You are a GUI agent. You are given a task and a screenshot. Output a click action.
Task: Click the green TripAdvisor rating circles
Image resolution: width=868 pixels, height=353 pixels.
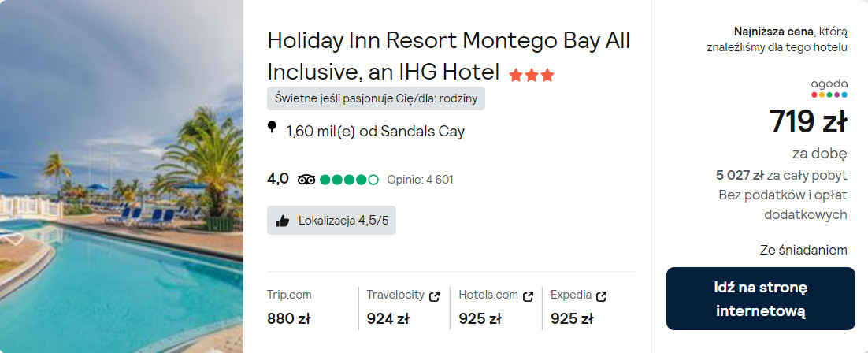tap(349, 180)
